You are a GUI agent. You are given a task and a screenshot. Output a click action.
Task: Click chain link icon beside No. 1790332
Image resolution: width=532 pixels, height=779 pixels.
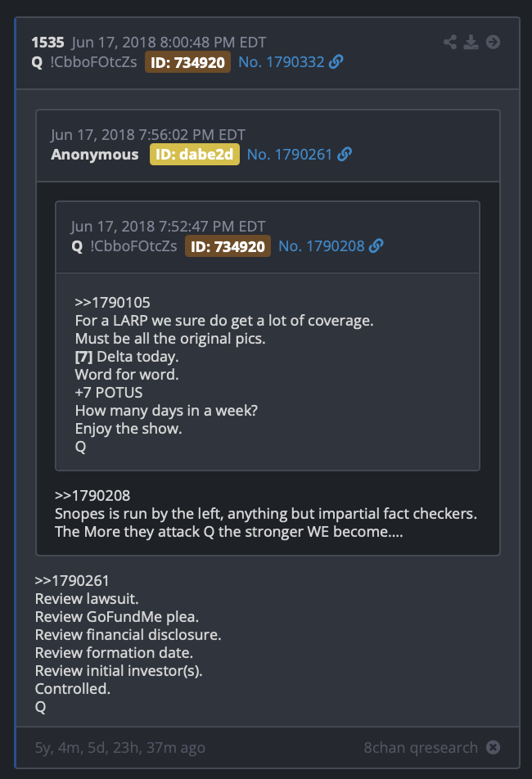pos(336,61)
